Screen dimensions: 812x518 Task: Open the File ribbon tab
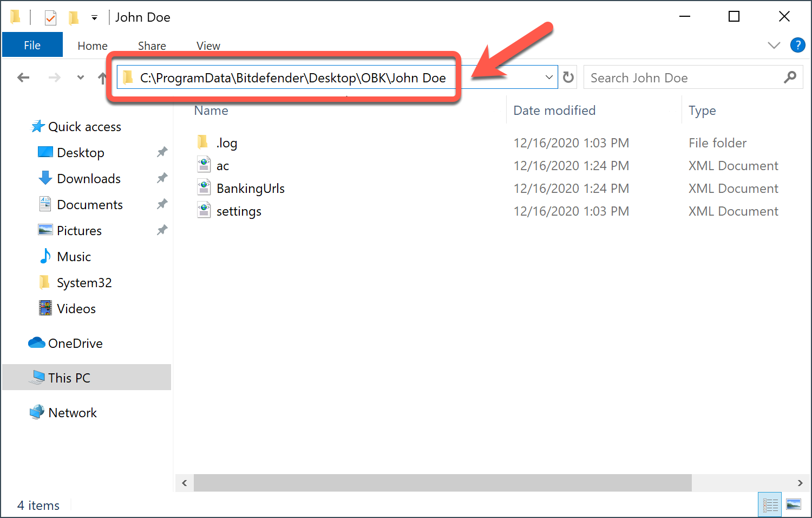[x=32, y=46]
